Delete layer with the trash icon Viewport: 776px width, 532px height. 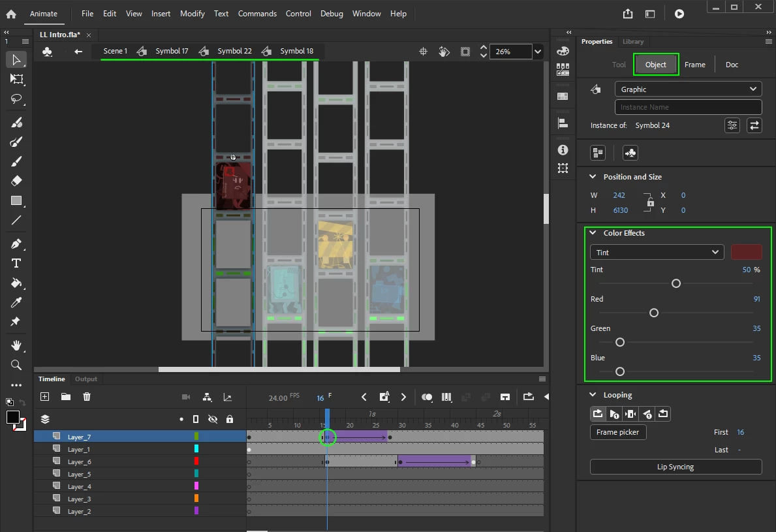(x=87, y=396)
